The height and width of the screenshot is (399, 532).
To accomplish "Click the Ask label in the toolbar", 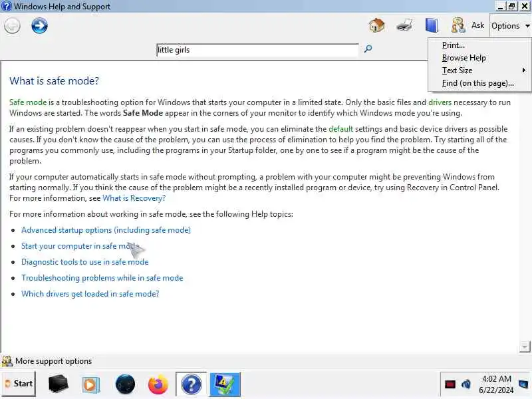I will 477,25.
